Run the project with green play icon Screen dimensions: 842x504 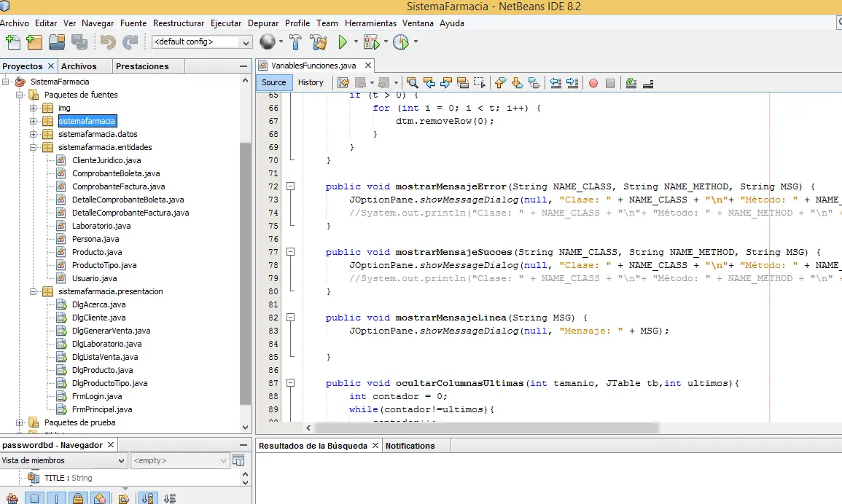[343, 42]
